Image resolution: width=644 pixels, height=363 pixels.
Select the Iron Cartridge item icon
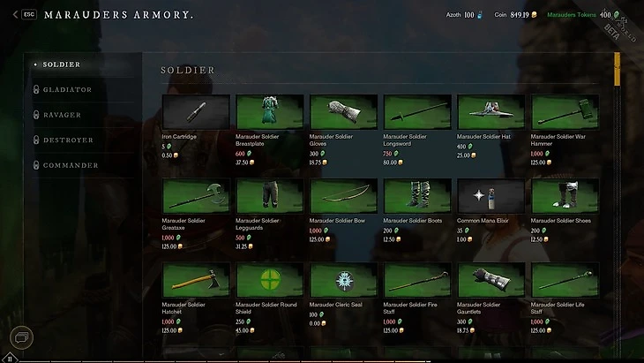pyautogui.click(x=196, y=112)
